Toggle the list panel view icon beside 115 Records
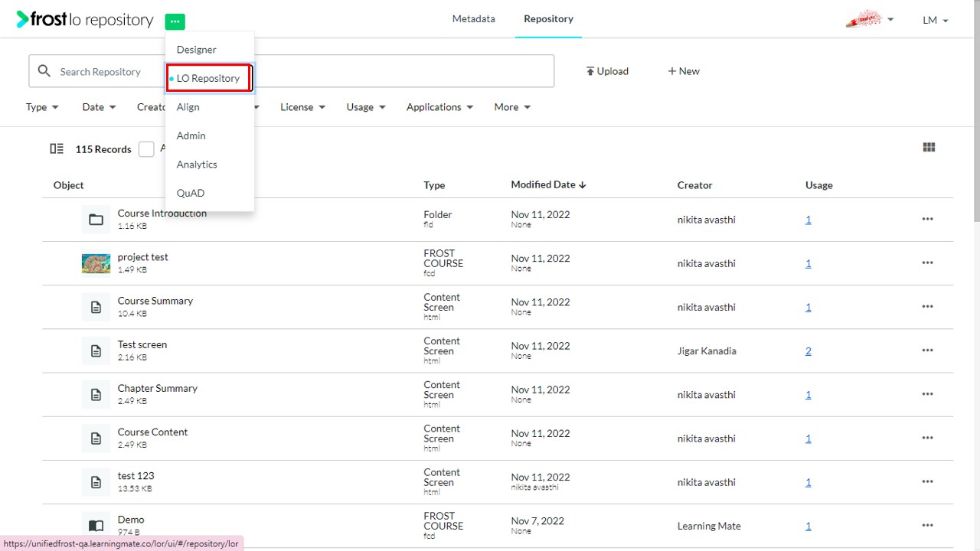 (x=57, y=149)
